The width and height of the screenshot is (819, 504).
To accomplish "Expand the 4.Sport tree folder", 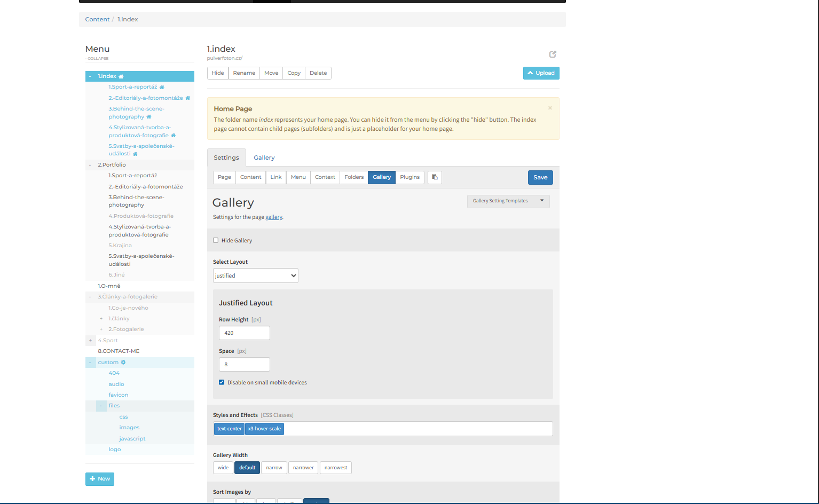I will coord(90,340).
